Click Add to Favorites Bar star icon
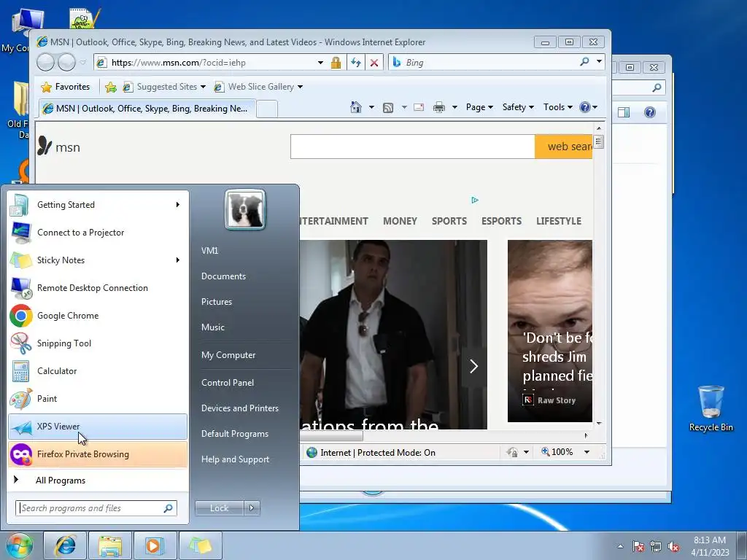The width and height of the screenshot is (747, 560). pyautogui.click(x=111, y=87)
